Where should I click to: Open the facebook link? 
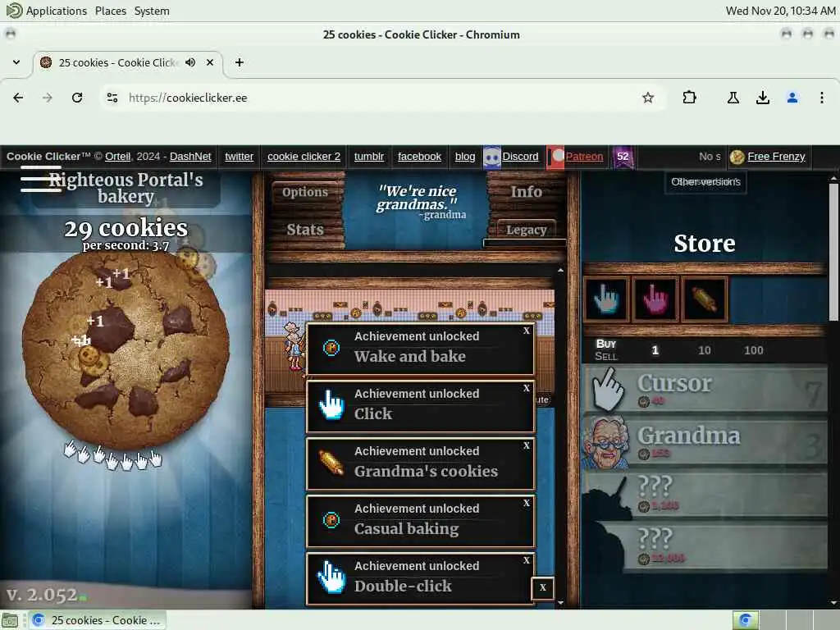419,157
